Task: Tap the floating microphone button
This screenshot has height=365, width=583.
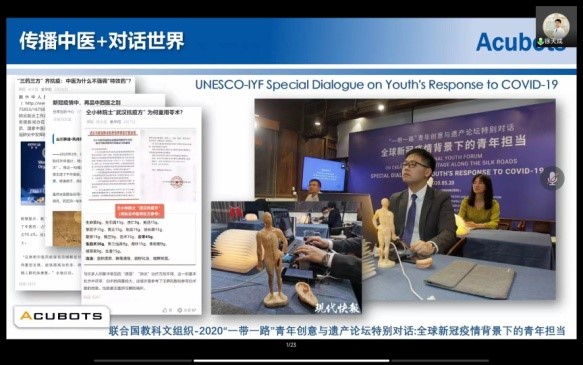Action: (x=553, y=179)
